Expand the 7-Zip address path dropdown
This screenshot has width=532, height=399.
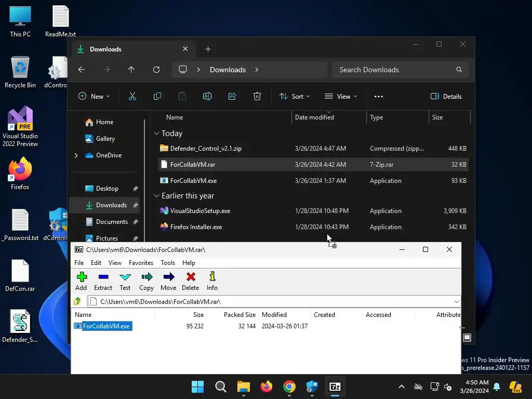pos(456,302)
